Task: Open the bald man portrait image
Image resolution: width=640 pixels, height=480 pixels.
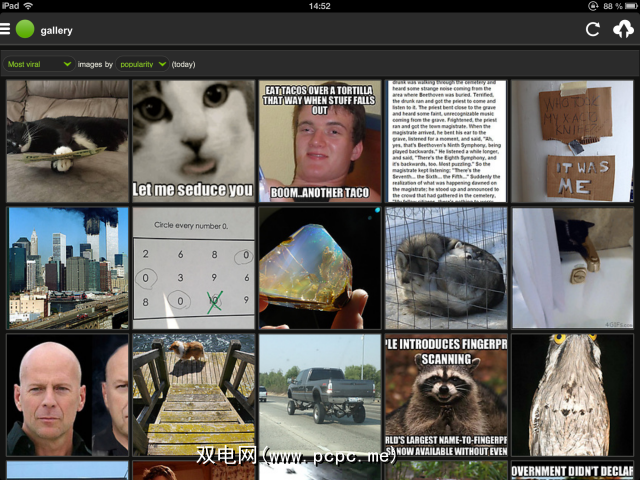Action: (67, 395)
